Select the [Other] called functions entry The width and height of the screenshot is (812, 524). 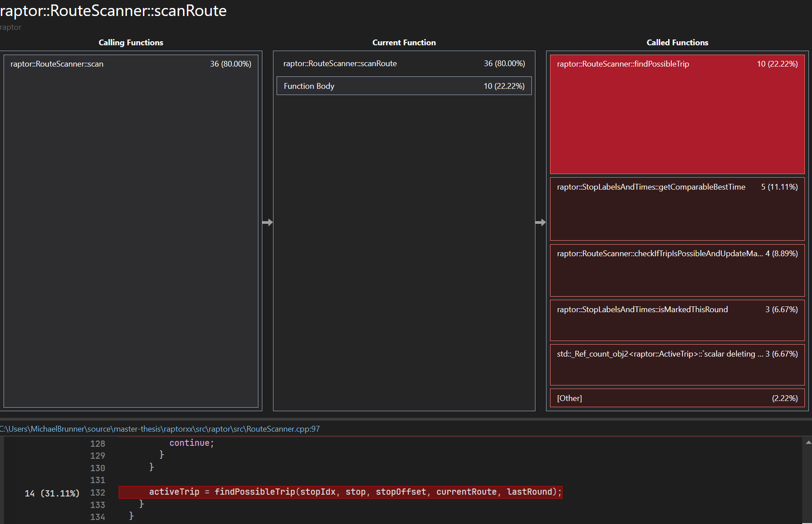[677, 398]
